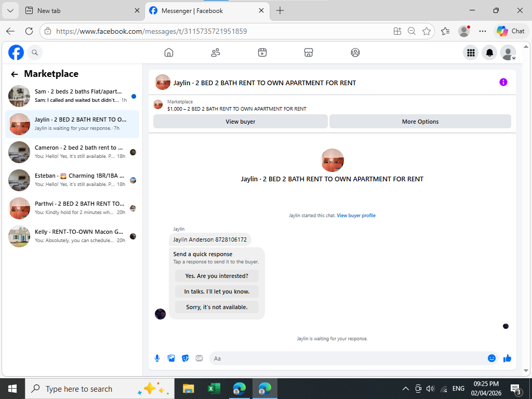Screen dimensions: 532x399
Task: Send quick reply 'Yes. Are you interested?'
Action: click(217, 276)
